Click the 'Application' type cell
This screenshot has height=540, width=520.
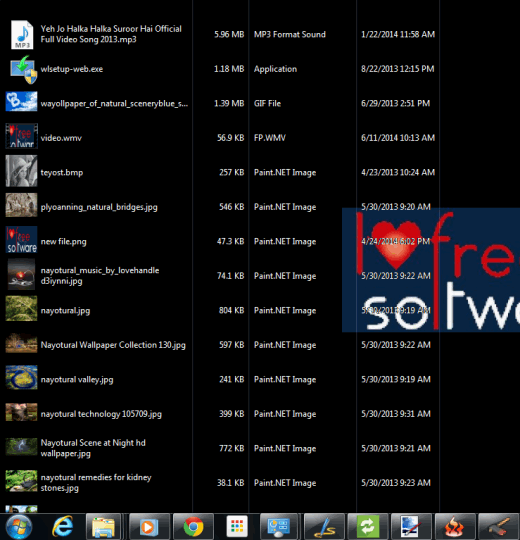pyautogui.click(x=275, y=69)
